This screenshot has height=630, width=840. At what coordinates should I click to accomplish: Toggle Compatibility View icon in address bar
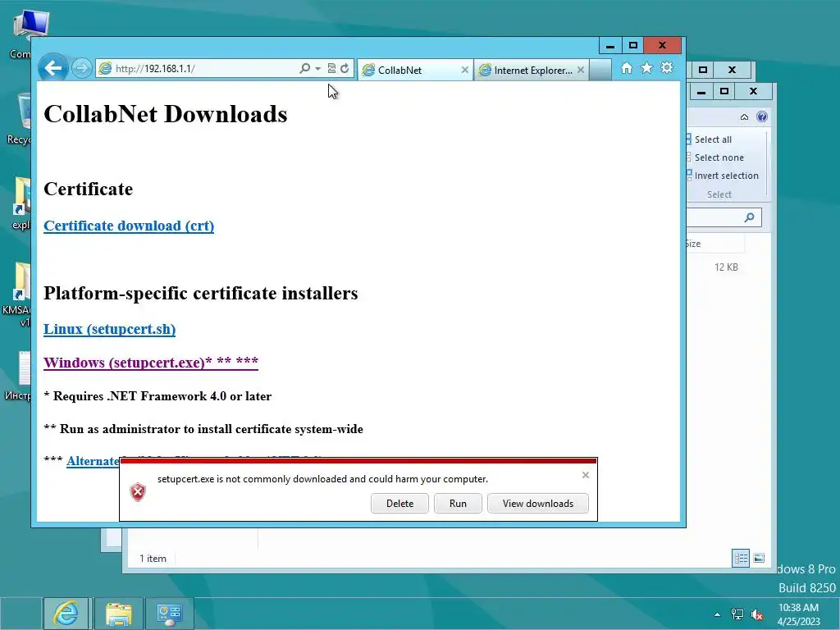331,69
